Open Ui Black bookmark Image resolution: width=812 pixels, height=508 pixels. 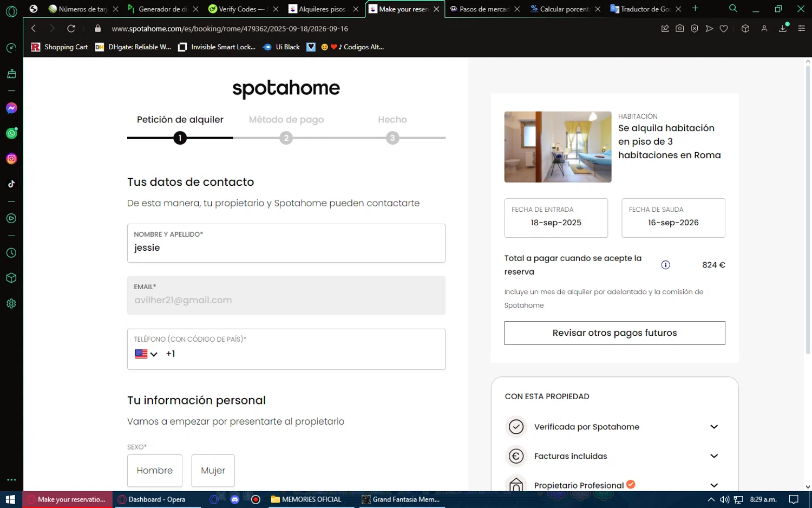[281, 47]
